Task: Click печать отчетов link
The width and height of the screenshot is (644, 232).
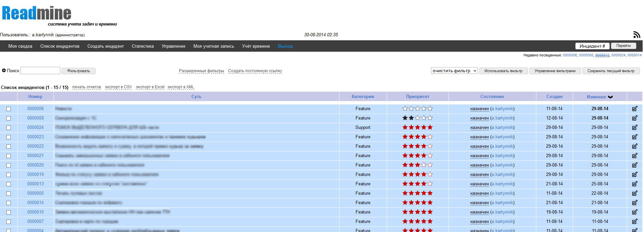Action: (x=86, y=87)
